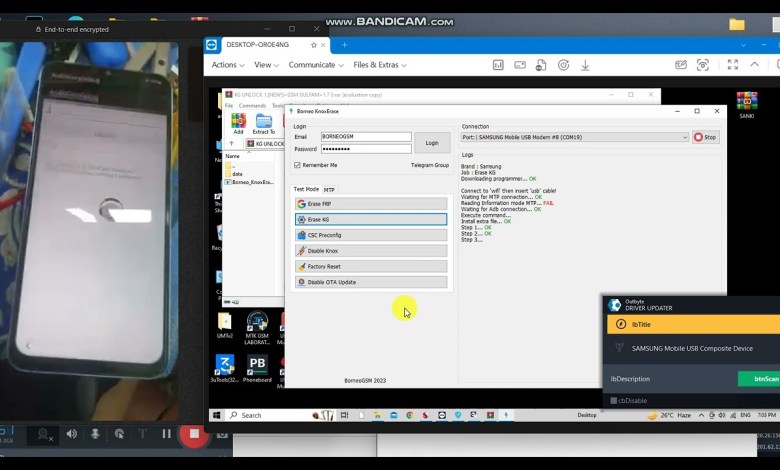This screenshot has width=780, height=470.
Task: Open Telegram Group link
Action: pyautogui.click(x=430, y=165)
